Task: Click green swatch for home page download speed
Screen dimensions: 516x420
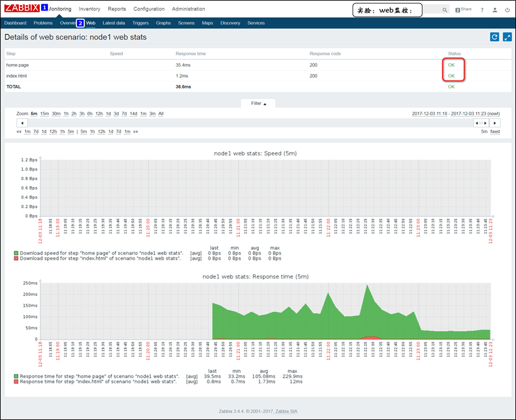Action: point(16,253)
